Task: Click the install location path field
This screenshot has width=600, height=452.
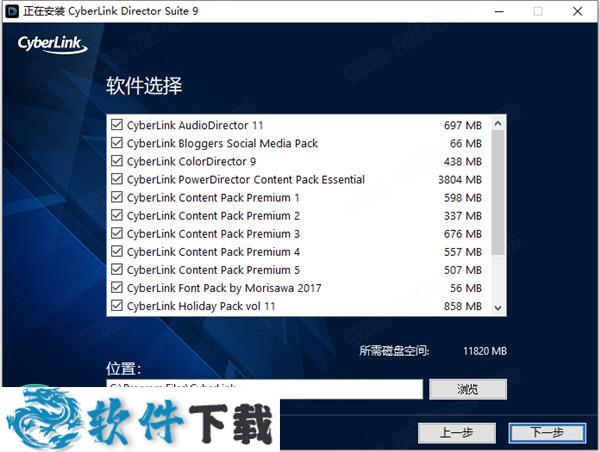Action: click(265, 388)
